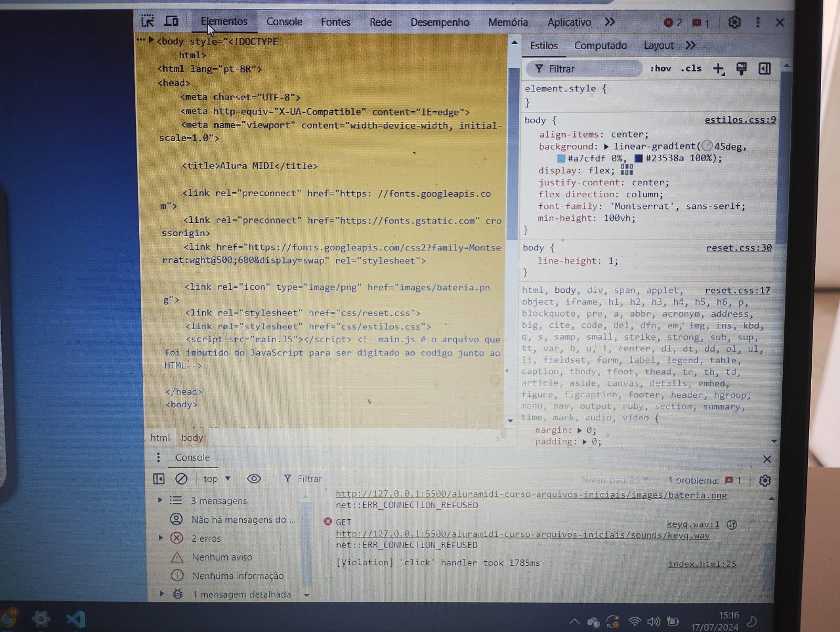Open the Desempenho tab
This screenshot has width=840, height=632.
pos(440,23)
